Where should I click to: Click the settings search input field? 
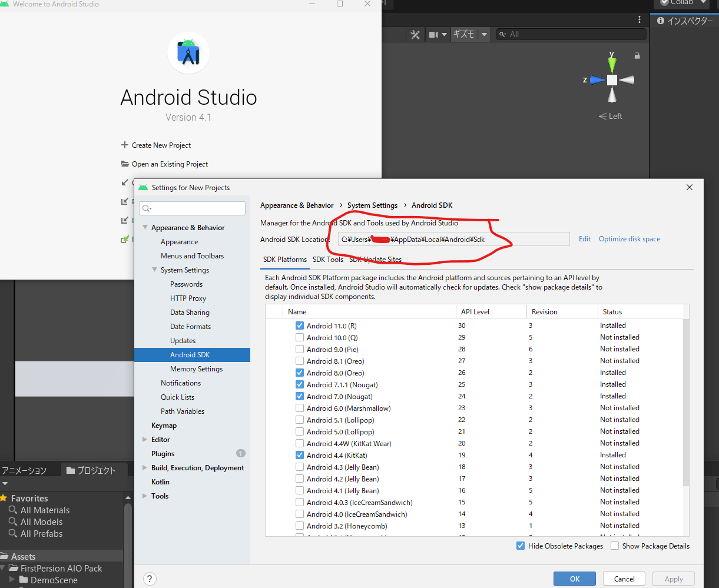click(197, 208)
